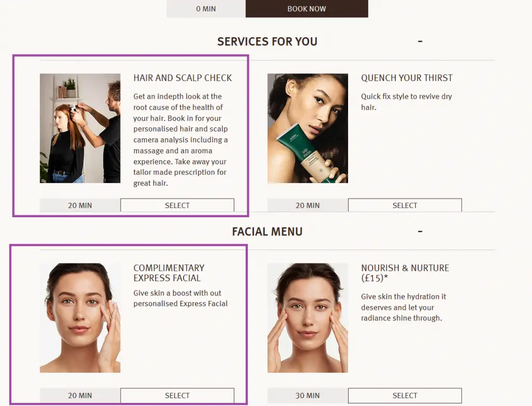The height and width of the screenshot is (406, 532).
Task: Select the Hair and Scalp Check service
Action: tap(177, 205)
